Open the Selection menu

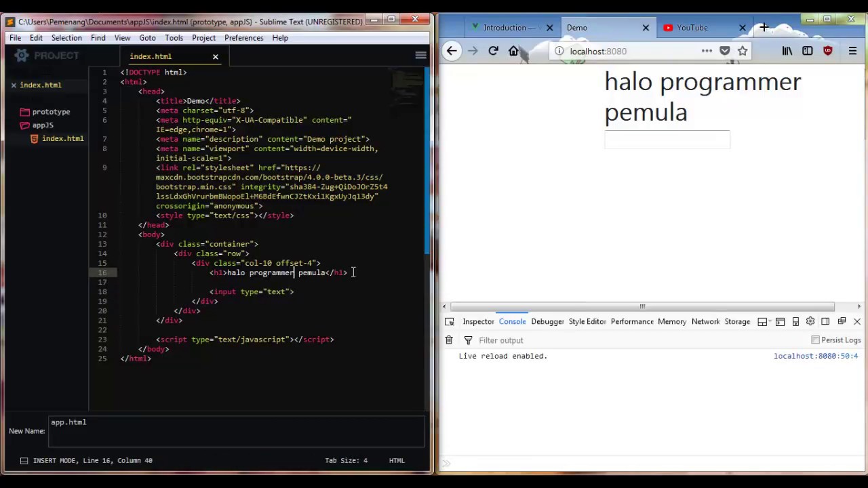pyautogui.click(x=66, y=38)
